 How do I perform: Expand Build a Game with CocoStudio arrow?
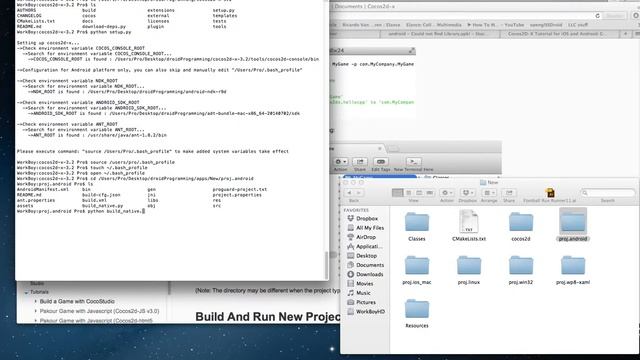pyautogui.click(x=36, y=302)
